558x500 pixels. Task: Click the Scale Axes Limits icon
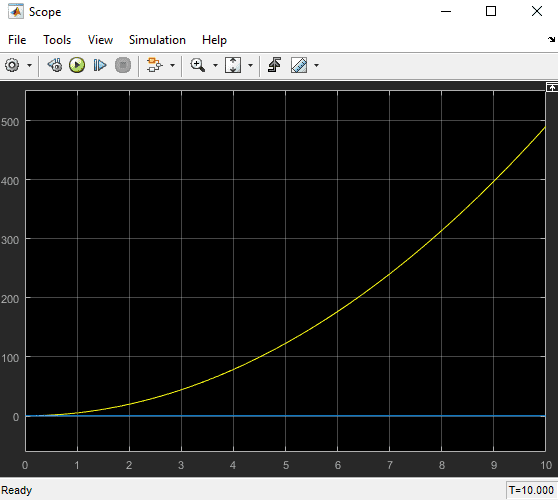(x=233, y=65)
